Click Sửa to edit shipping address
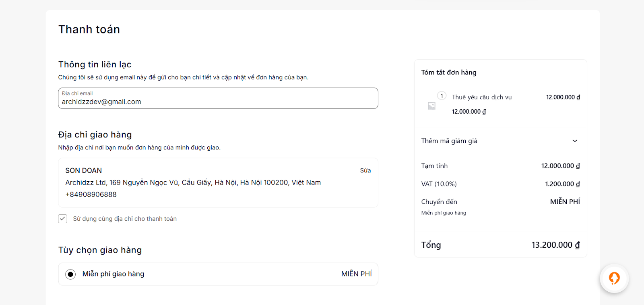The height and width of the screenshot is (305, 644). click(365, 170)
